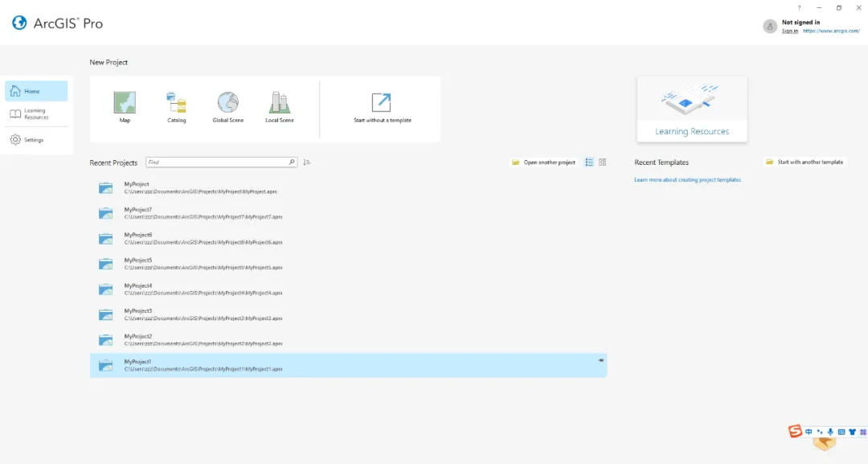Open the MyProject2 recent project
Screen dimensions: 868x464
(348, 340)
